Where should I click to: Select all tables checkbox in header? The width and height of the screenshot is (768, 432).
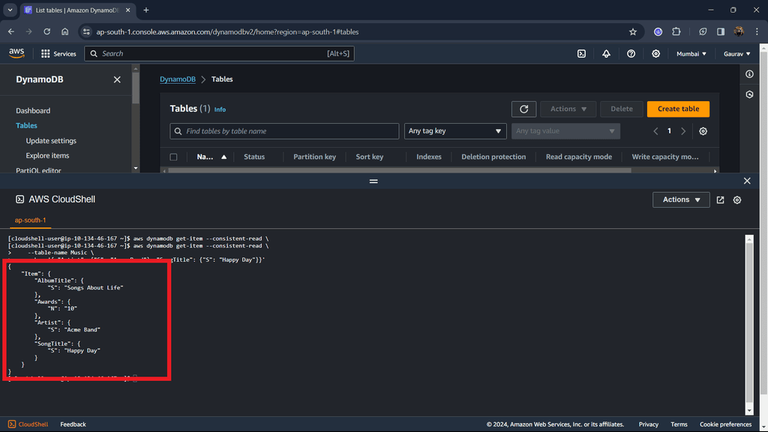(x=173, y=157)
